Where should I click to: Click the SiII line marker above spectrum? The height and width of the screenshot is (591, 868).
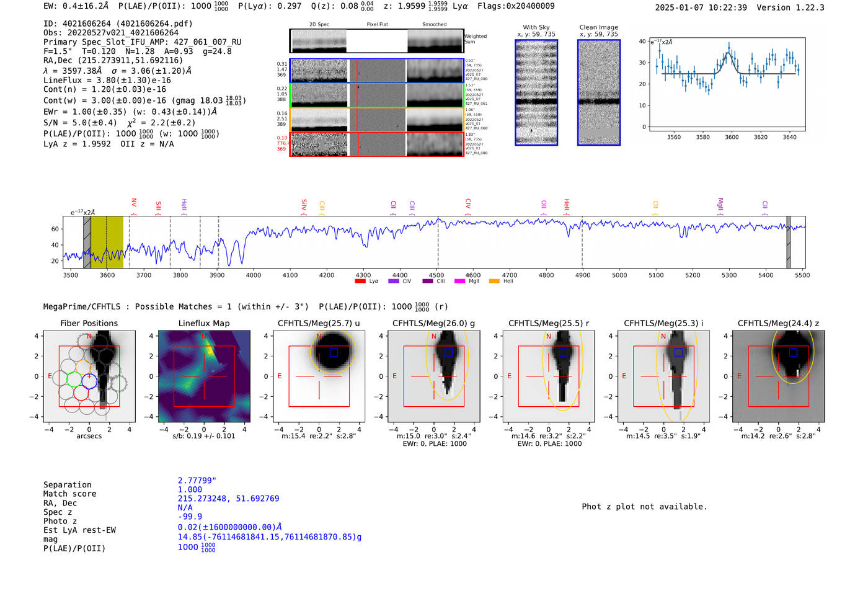coord(159,206)
